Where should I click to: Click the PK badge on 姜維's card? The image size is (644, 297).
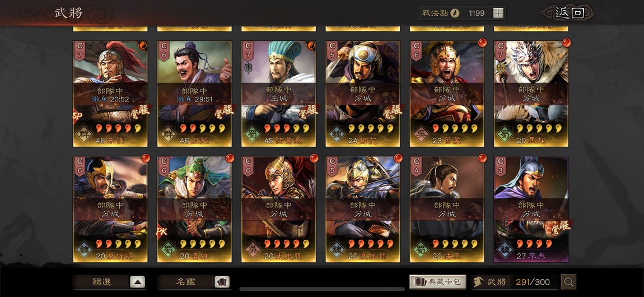pyautogui.click(x=161, y=233)
